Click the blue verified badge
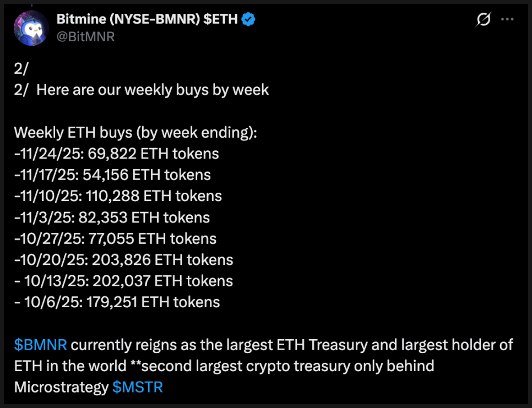Image resolution: width=532 pixels, height=408 pixels. pos(249,20)
